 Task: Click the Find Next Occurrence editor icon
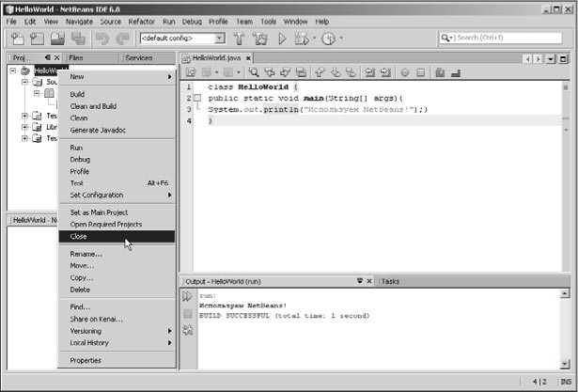[286, 72]
